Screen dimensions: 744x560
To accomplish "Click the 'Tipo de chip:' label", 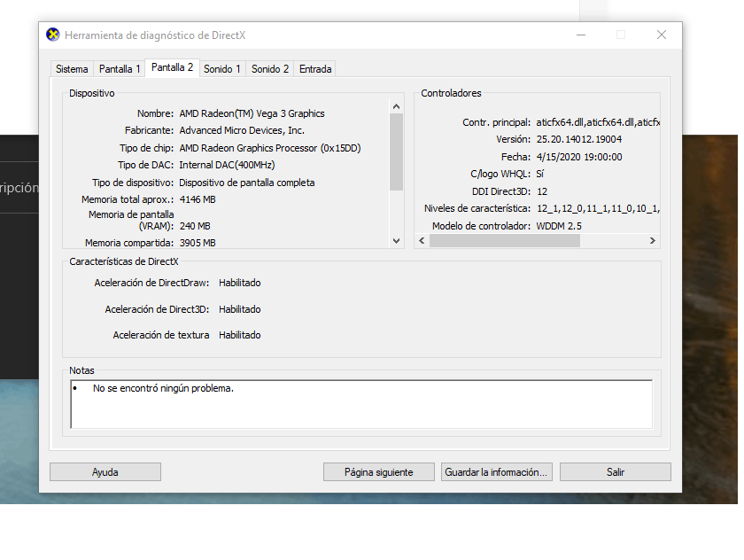I will [147, 148].
